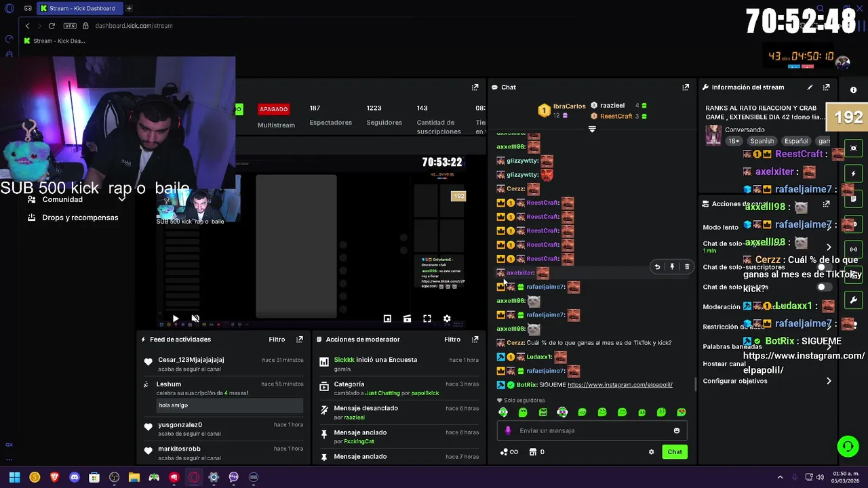Open the preview player settings gear

(x=447, y=319)
